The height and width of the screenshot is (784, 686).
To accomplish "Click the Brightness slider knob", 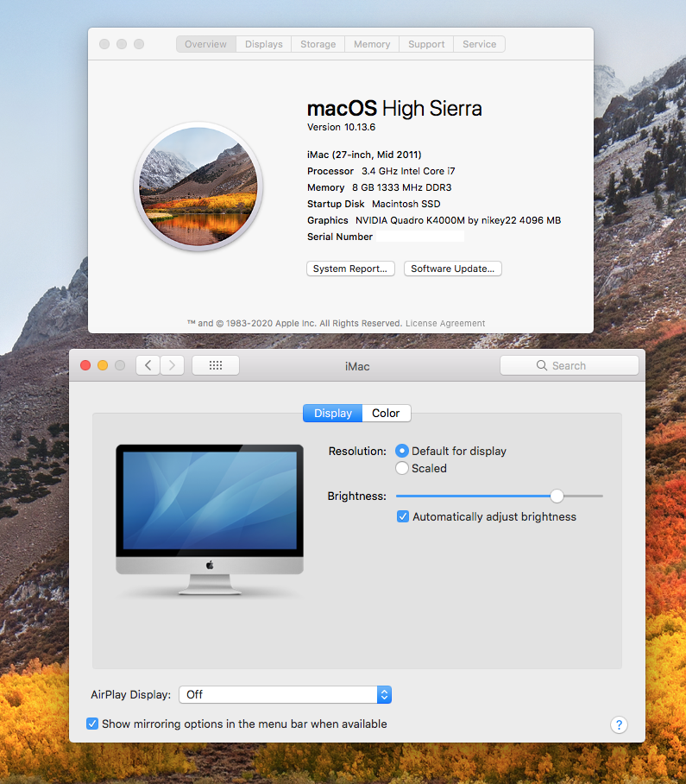I will (557, 496).
